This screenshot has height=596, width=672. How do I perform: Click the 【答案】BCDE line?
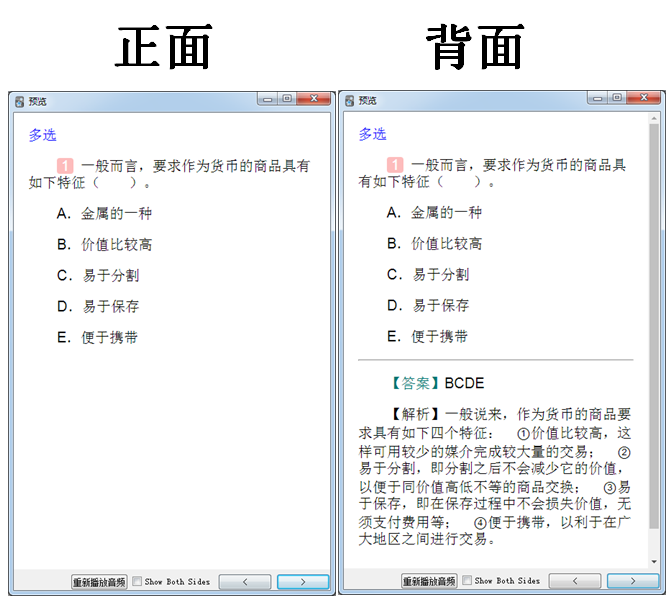pyautogui.click(x=436, y=383)
